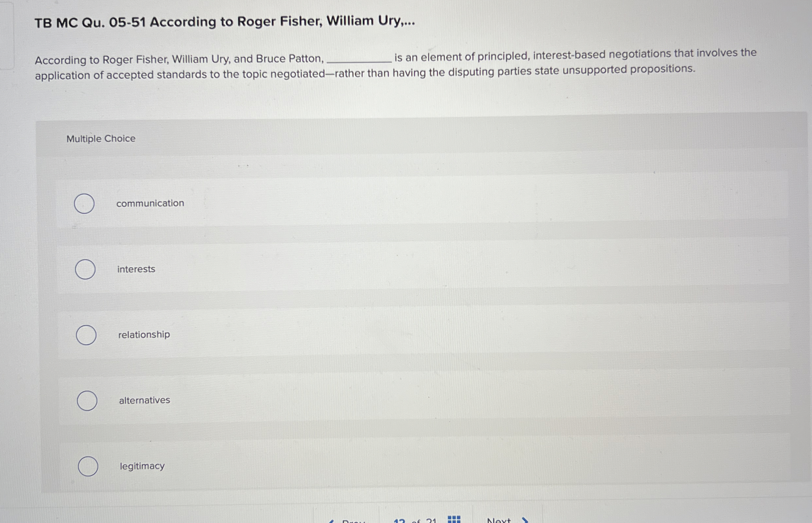Choose the answer option legitimacy
Screen dimensions: 812x523
141,466
